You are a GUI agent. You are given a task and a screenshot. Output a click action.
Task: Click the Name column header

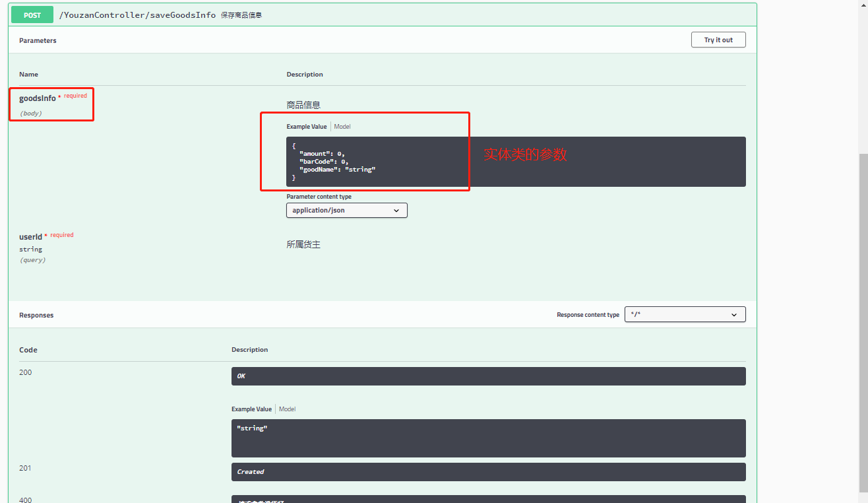pyautogui.click(x=28, y=74)
